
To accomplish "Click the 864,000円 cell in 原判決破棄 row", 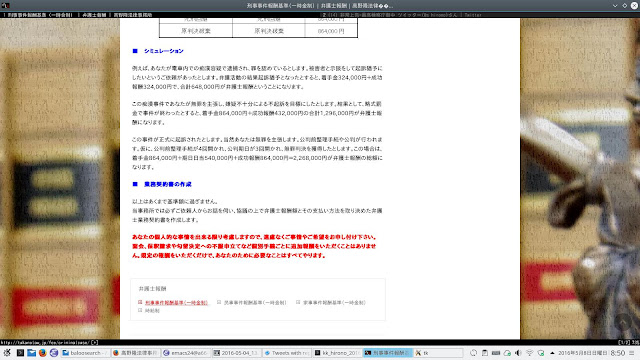I will [331, 31].
